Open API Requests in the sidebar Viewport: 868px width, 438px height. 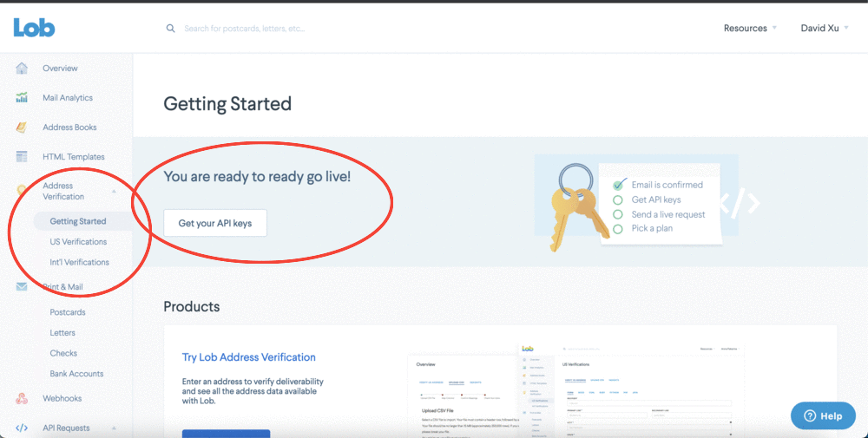pyautogui.click(x=66, y=428)
